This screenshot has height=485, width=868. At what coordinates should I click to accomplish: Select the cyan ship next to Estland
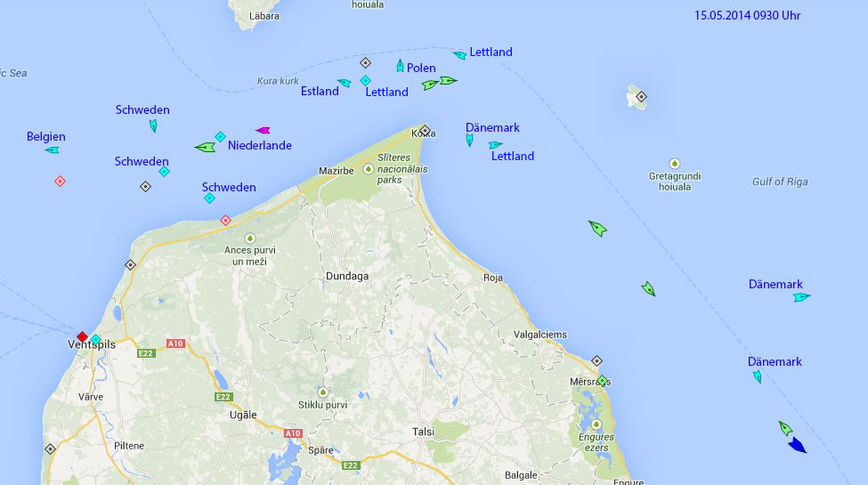point(345,84)
